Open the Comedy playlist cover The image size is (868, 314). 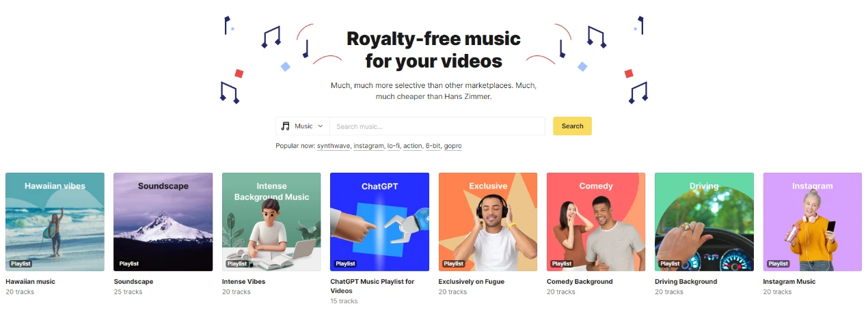pyautogui.click(x=596, y=222)
